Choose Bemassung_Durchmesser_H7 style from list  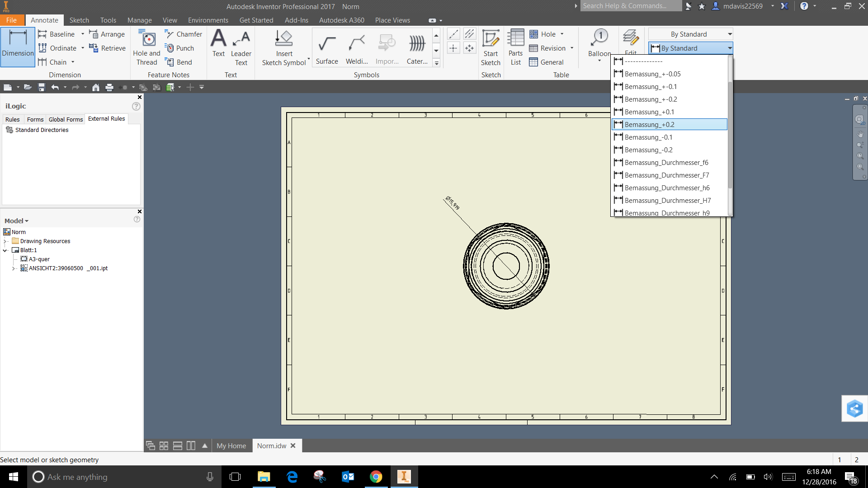(667, 201)
